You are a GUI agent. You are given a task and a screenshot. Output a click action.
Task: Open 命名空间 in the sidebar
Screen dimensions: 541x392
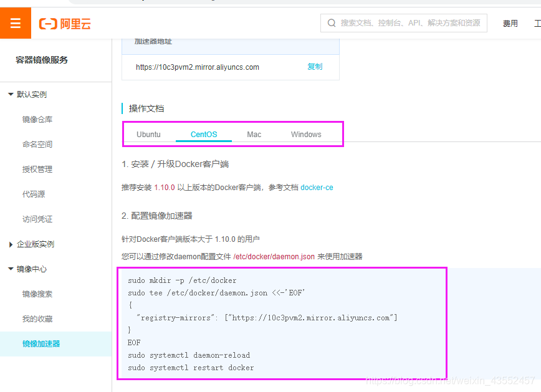[37, 144]
